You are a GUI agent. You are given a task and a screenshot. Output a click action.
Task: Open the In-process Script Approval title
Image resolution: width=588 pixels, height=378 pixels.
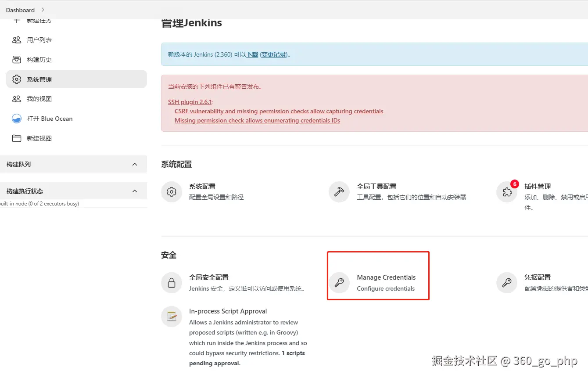[x=228, y=311]
